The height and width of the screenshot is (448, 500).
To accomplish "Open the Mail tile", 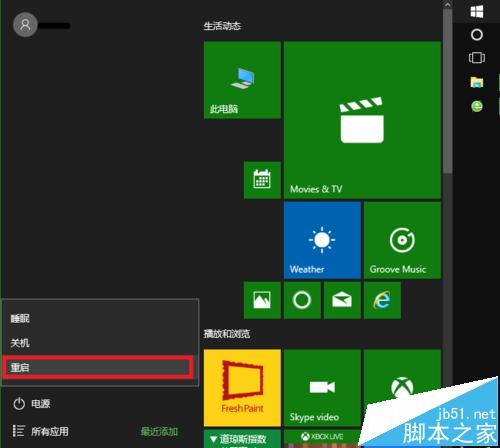I will 342,300.
